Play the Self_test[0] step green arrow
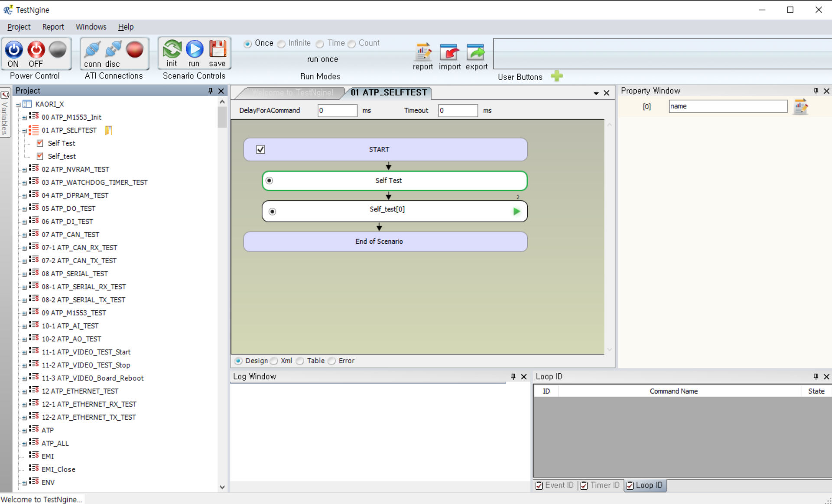Image resolution: width=832 pixels, height=504 pixels. tap(517, 211)
